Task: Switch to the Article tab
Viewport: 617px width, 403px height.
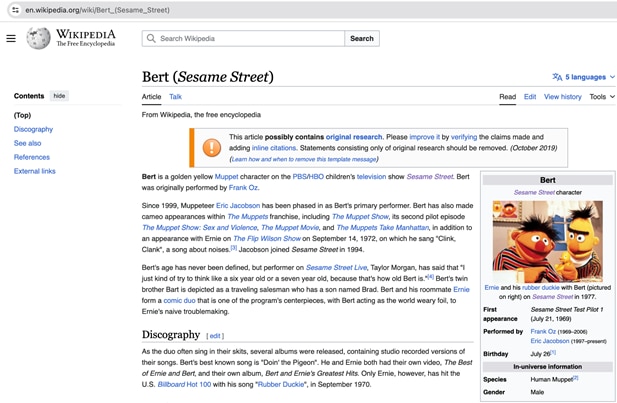Action: 151,97
